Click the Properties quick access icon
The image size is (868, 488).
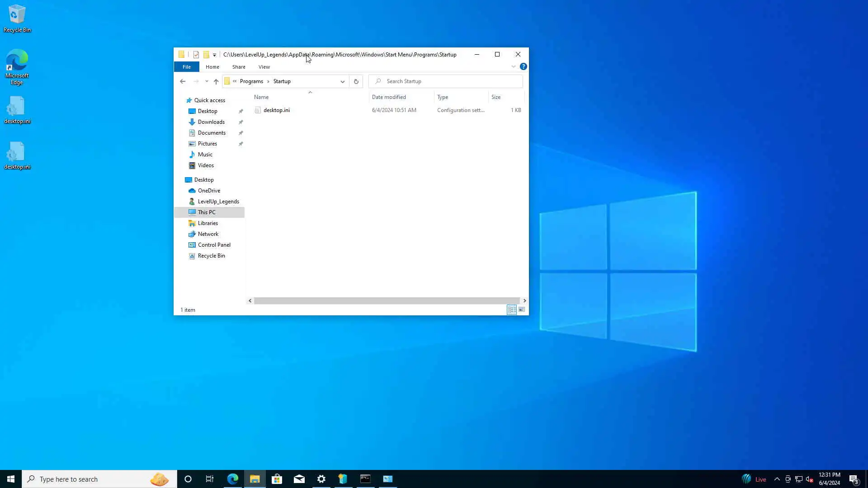click(196, 55)
